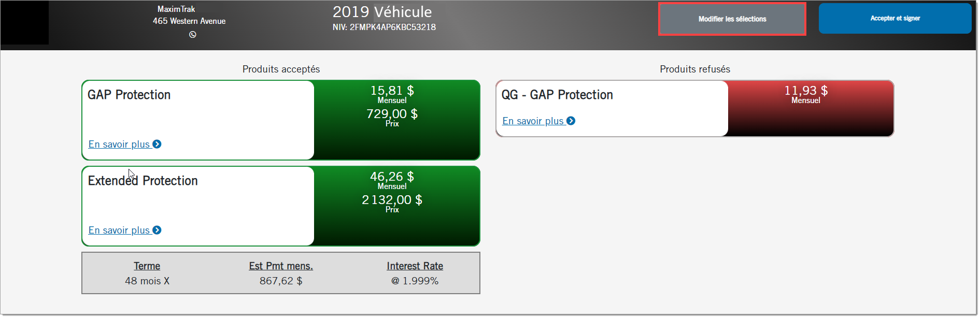
Task: Open En savoir plus for GAP Protection
Action: tap(119, 144)
